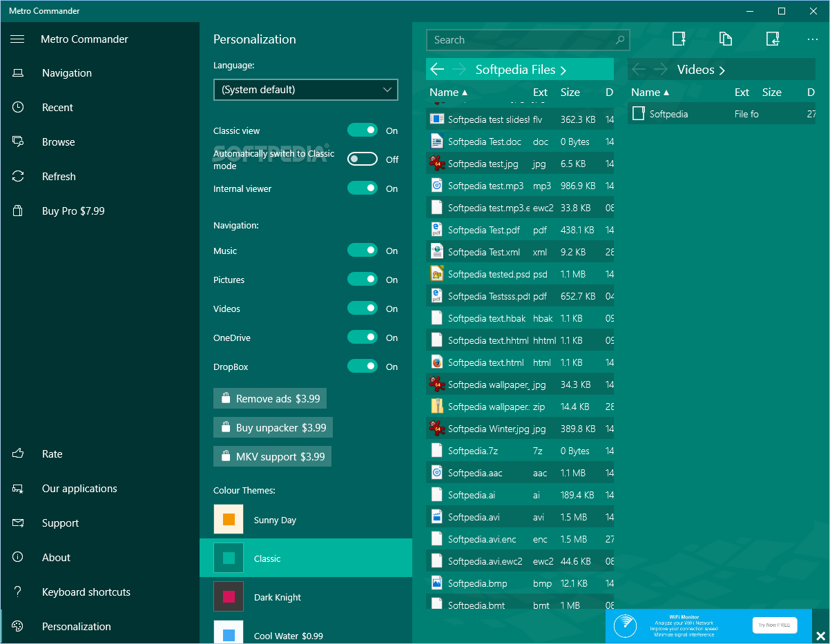Sort by Ext in Videos pane
830x644 pixels.
click(742, 92)
